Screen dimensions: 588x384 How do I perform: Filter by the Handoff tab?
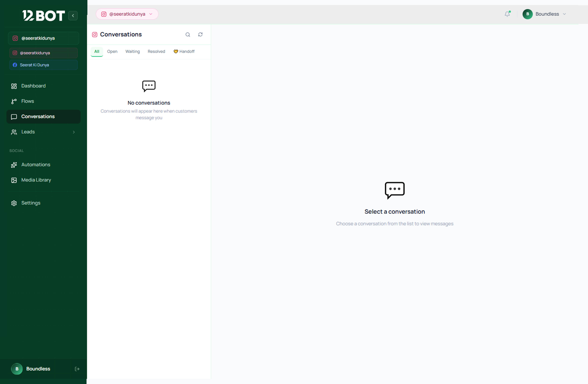point(184,52)
